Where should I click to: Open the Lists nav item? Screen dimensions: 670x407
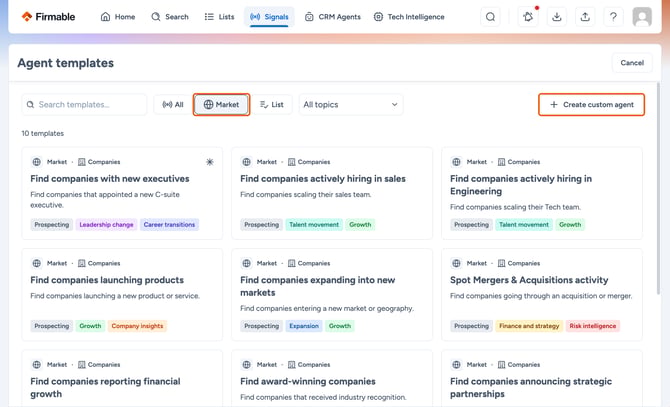pos(219,17)
